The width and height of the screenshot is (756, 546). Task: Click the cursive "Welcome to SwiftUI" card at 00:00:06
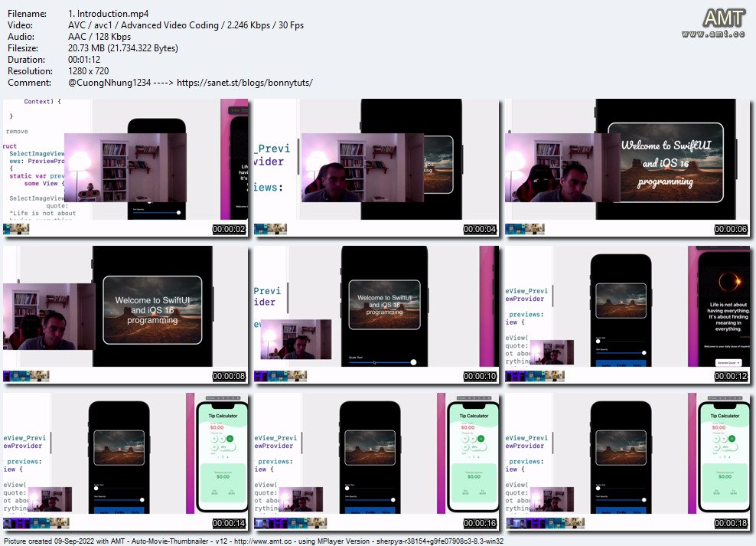pos(666,162)
